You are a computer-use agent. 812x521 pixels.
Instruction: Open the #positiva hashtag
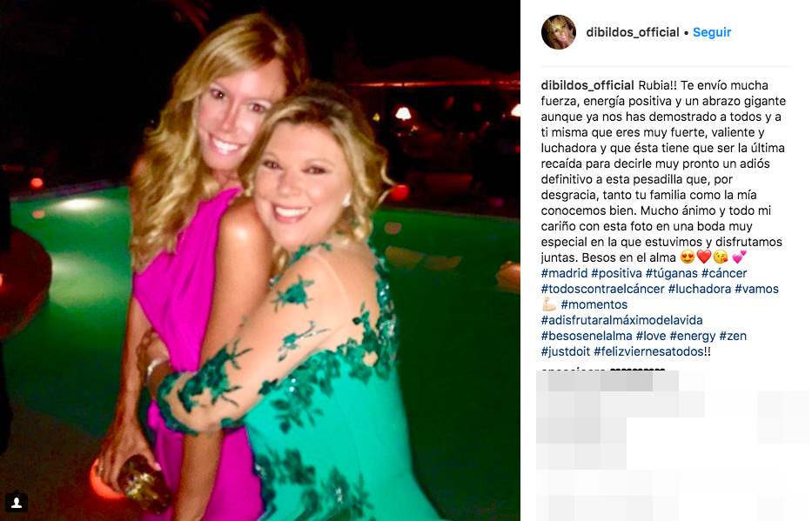(x=616, y=273)
